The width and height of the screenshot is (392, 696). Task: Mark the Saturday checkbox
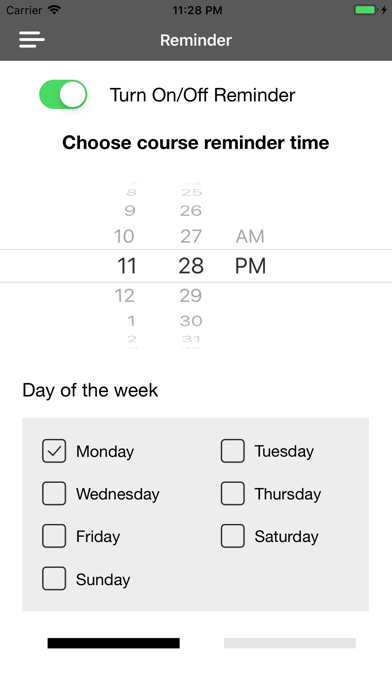tap(233, 536)
